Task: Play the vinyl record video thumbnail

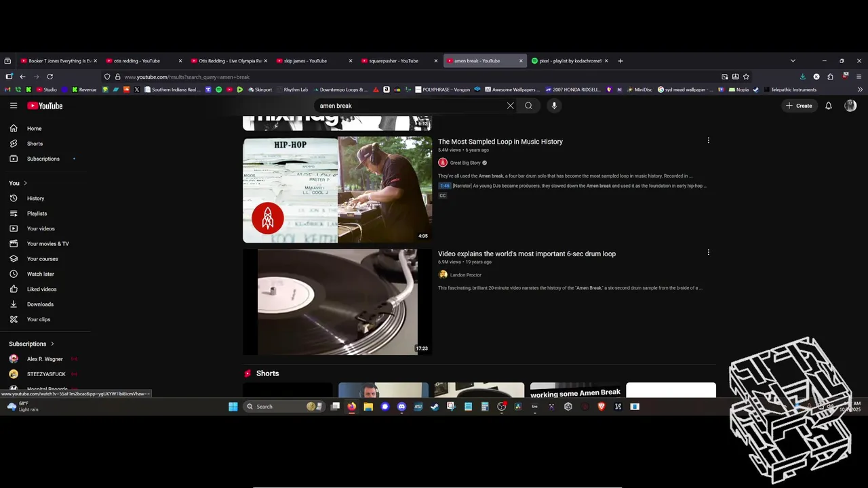Action: click(x=337, y=302)
